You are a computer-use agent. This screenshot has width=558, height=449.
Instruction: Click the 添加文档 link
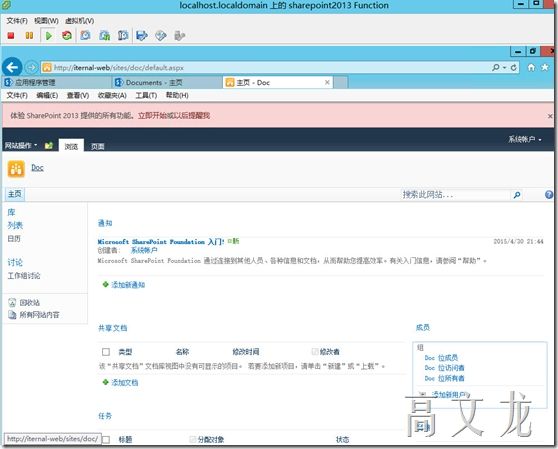coord(125,382)
